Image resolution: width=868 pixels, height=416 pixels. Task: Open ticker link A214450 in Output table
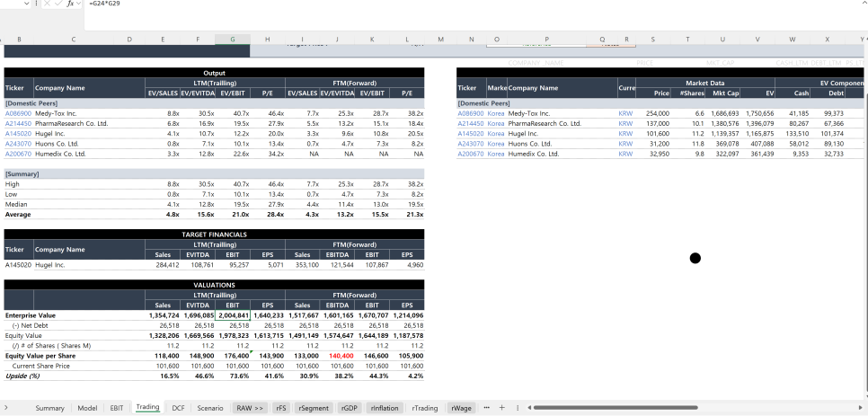pos(17,123)
